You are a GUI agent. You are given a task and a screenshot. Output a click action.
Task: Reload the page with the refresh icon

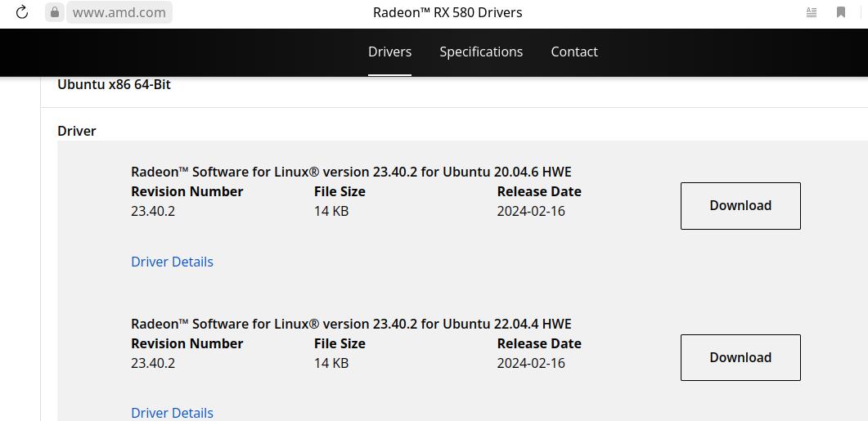coord(21,12)
